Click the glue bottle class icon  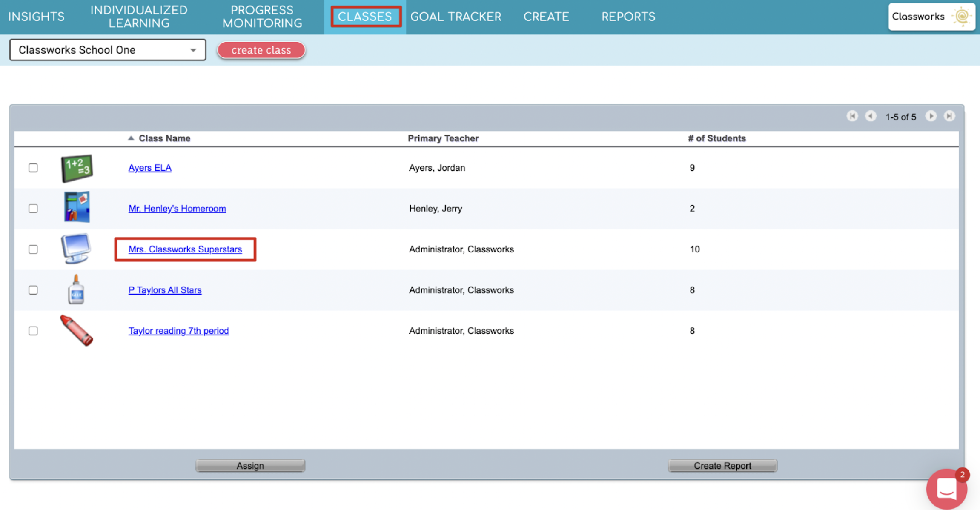(76, 289)
